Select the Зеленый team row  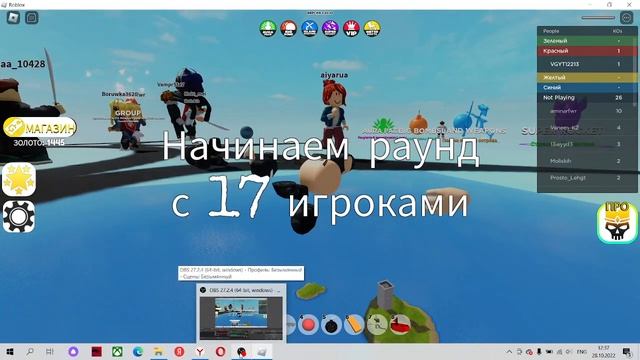[x=587, y=41]
